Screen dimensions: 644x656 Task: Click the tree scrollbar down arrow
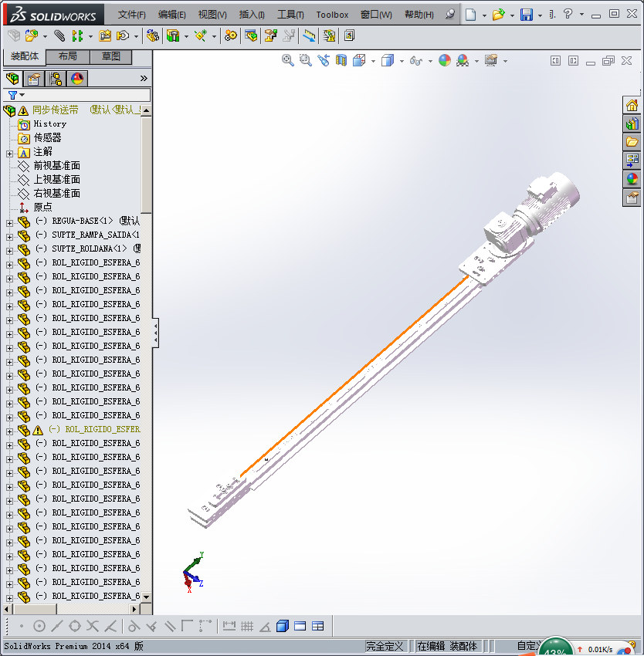(146, 597)
